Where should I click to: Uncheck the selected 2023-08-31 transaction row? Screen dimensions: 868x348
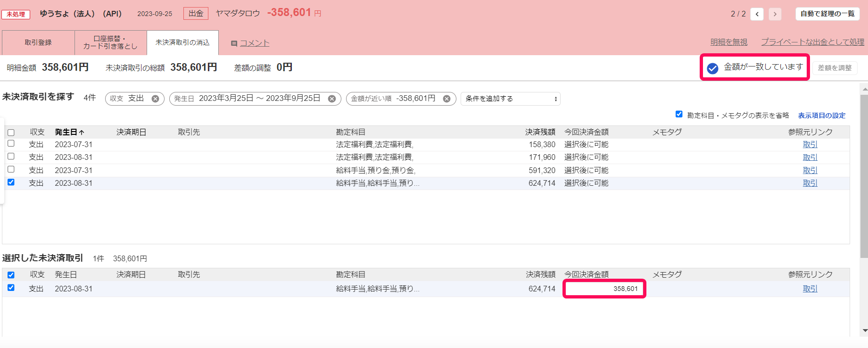coord(11,288)
